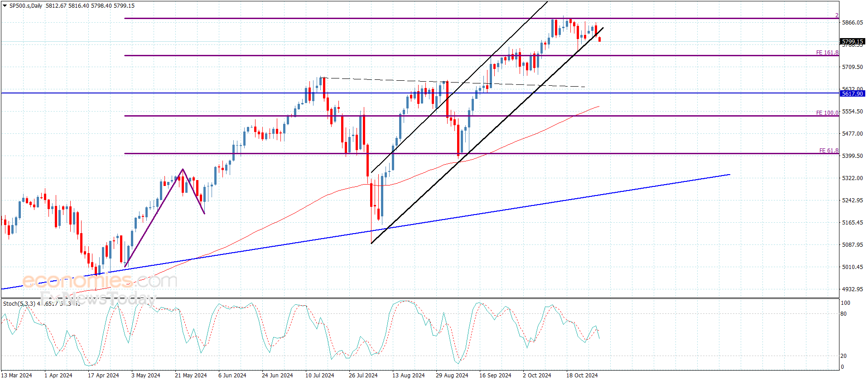The height and width of the screenshot is (381, 868).
Task: Click price axis value 5322.00
Action: [852, 178]
